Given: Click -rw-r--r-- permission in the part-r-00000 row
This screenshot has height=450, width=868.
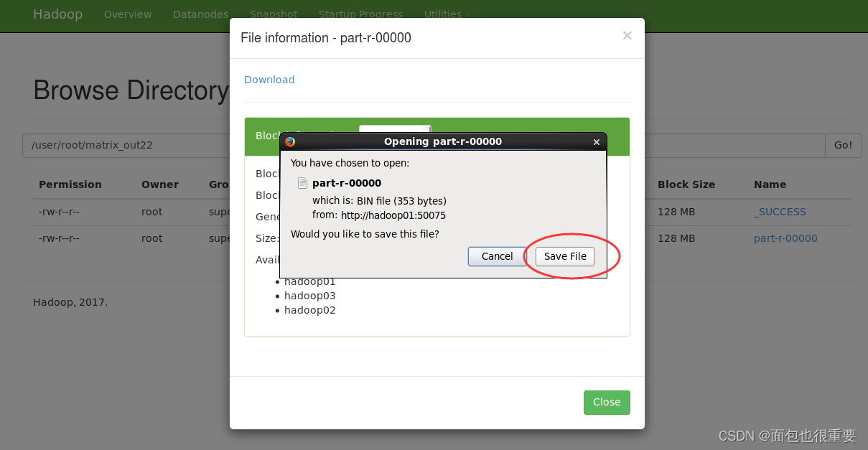Looking at the screenshot, I should click(x=59, y=238).
